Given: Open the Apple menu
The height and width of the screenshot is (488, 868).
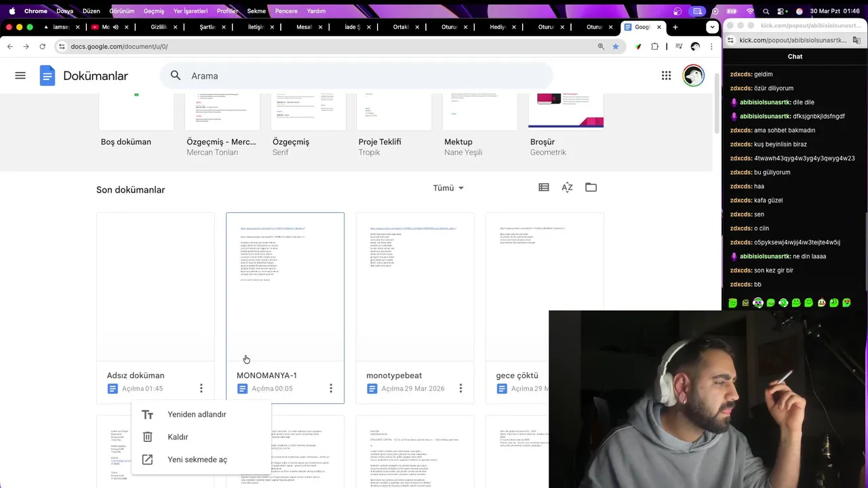Looking at the screenshot, I should (12, 11).
